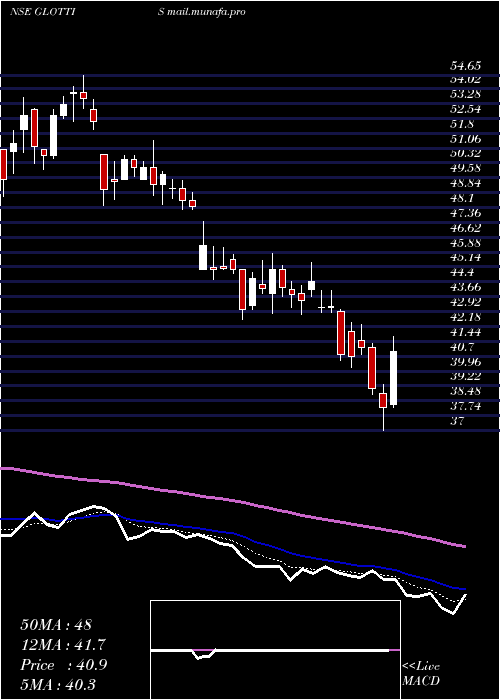Click the 40.7 price axis label

coord(462,346)
